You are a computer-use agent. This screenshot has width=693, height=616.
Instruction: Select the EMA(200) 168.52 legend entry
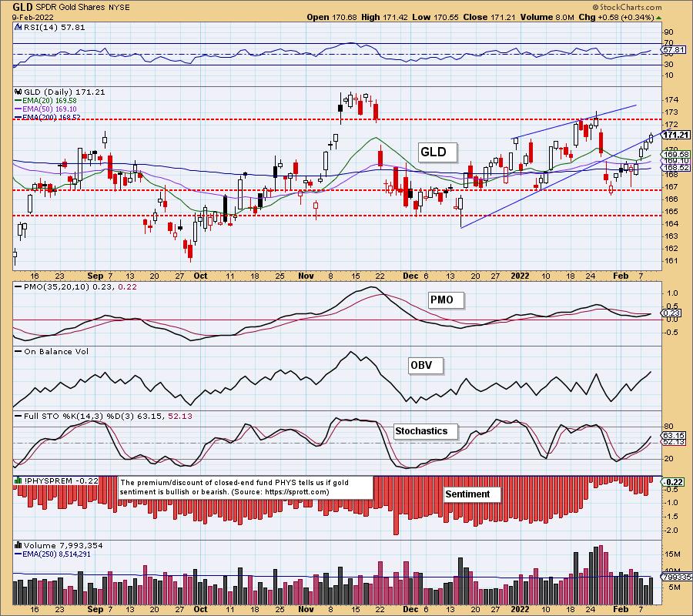(x=47, y=117)
